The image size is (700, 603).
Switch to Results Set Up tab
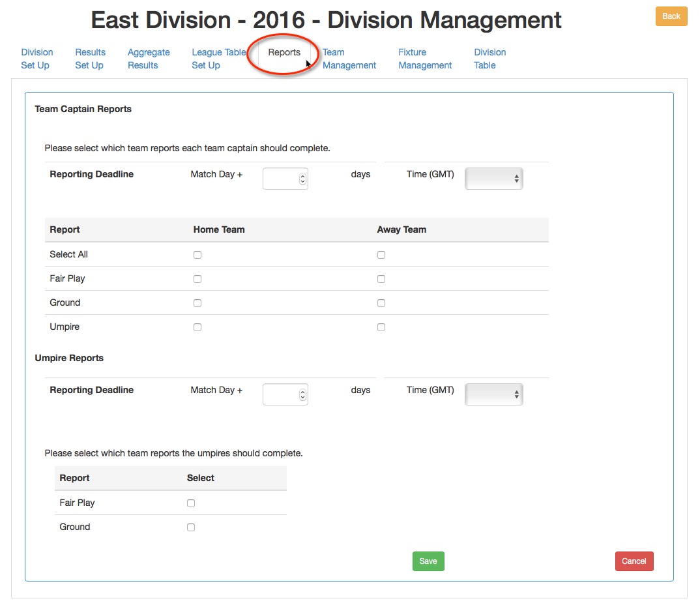point(90,59)
